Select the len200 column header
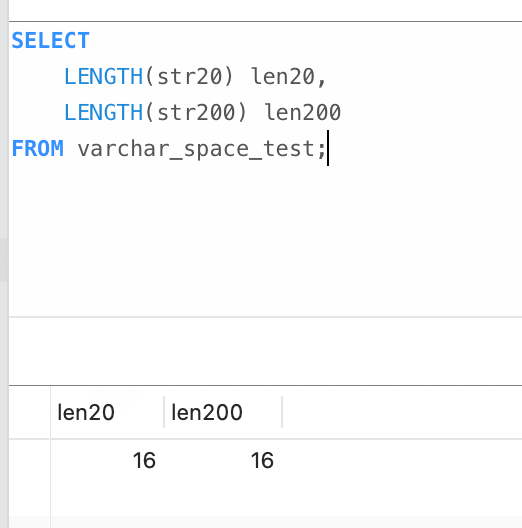 (207, 412)
